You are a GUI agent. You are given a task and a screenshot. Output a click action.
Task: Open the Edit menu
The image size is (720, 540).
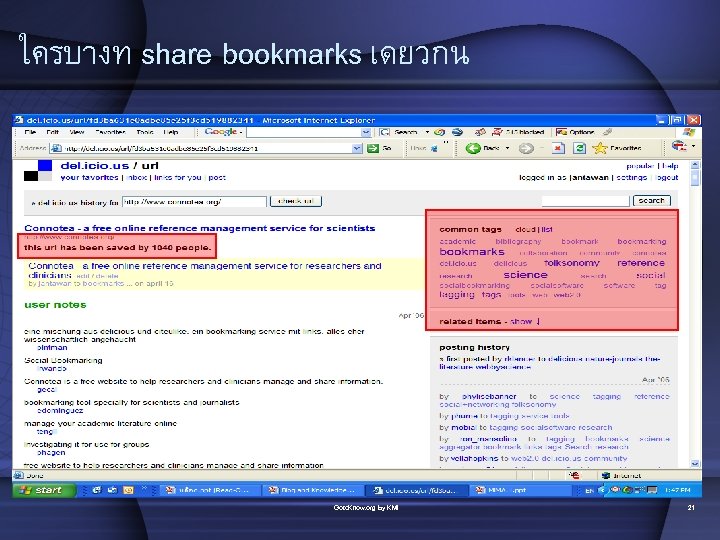[x=52, y=132]
